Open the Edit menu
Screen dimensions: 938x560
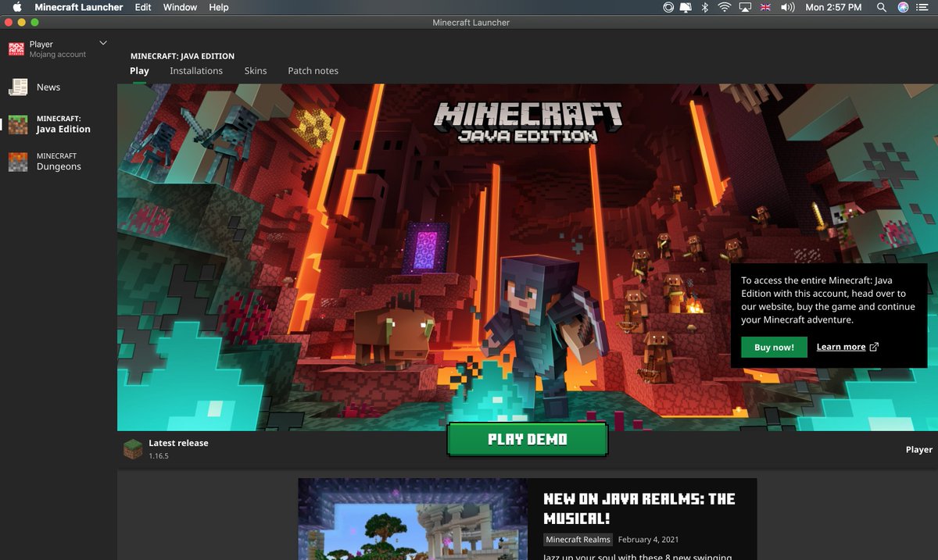[143, 7]
